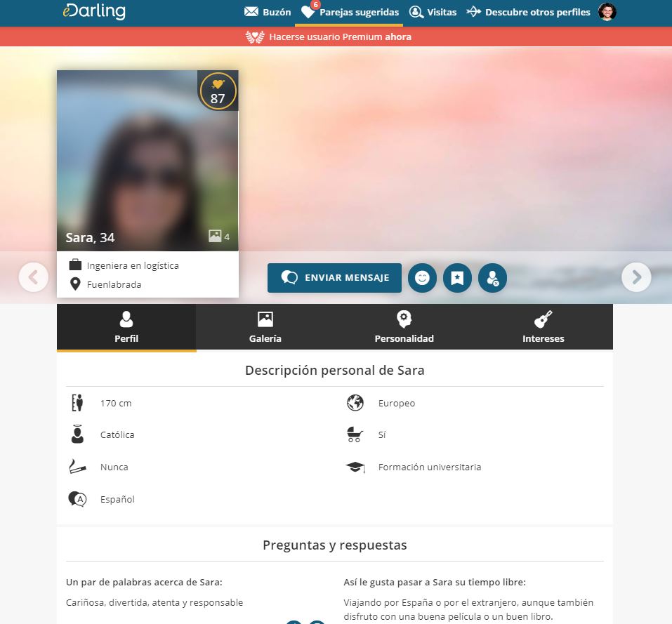Viewport: 672px width, 624px height.
Task: Click the graduation cap education icon
Action: [355, 467]
